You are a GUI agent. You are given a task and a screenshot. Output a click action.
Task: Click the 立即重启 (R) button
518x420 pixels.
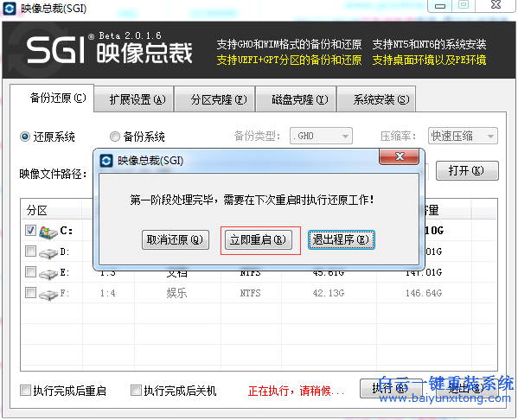[x=259, y=239]
